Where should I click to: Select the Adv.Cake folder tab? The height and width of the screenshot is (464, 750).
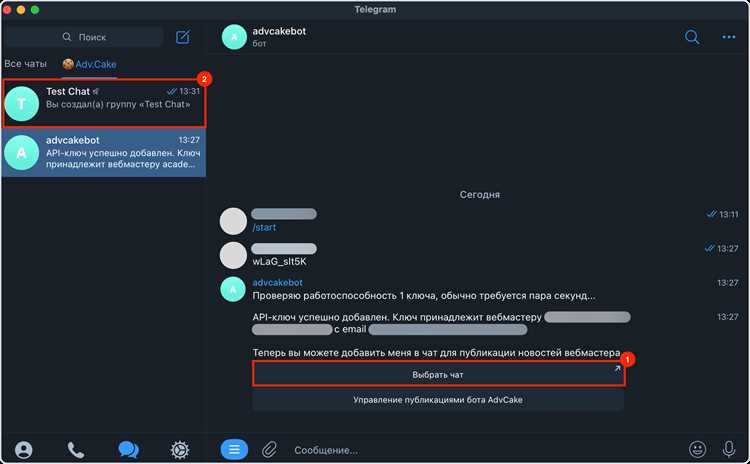tap(89, 64)
